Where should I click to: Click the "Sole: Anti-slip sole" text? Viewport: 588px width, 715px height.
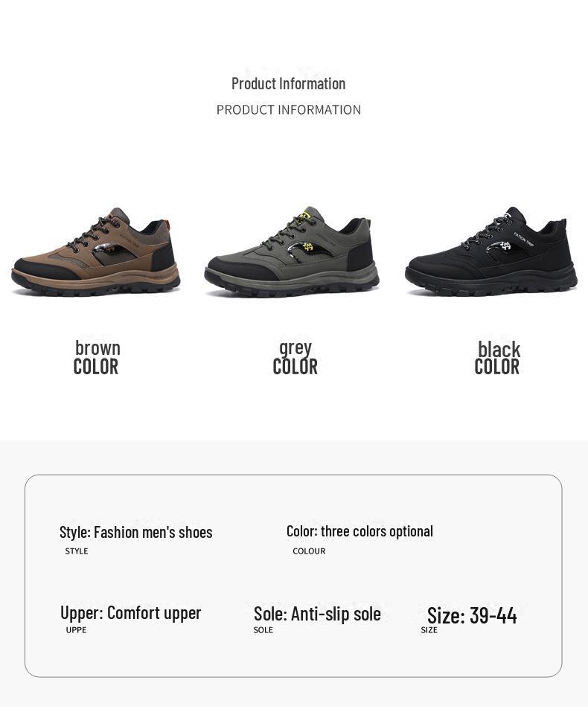(x=317, y=614)
